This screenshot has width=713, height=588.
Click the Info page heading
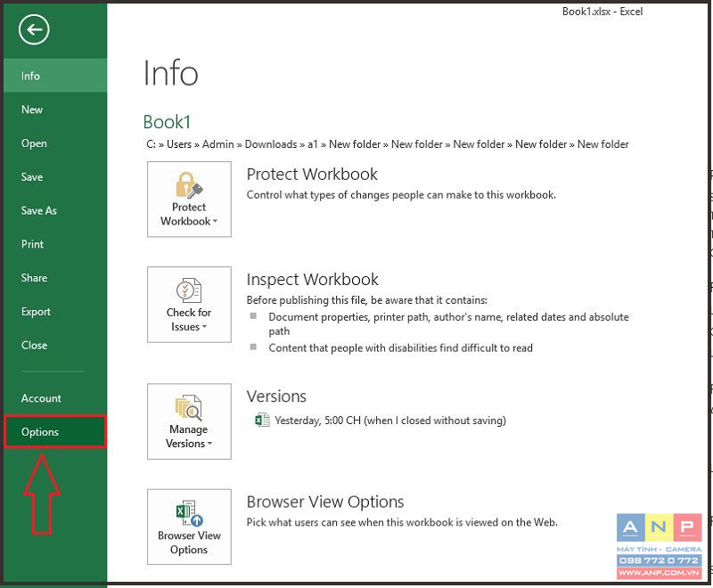171,73
